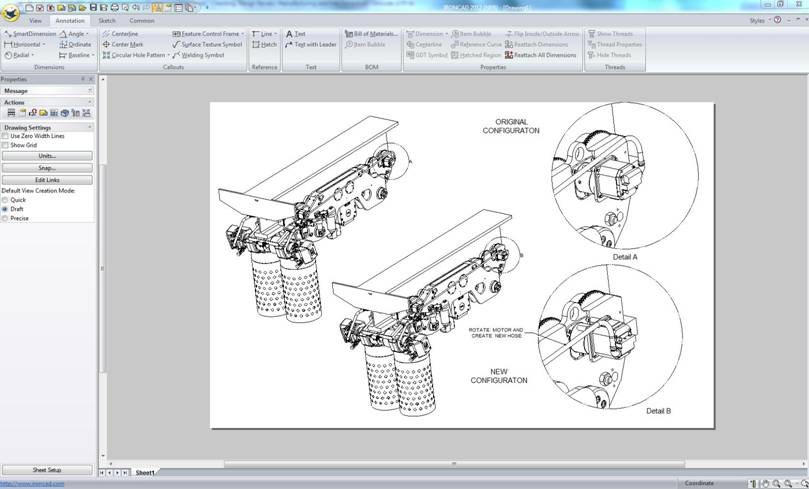Viewport: 809px width, 489px height.
Task: Collapse the Drawing Settings section
Action: click(89, 127)
